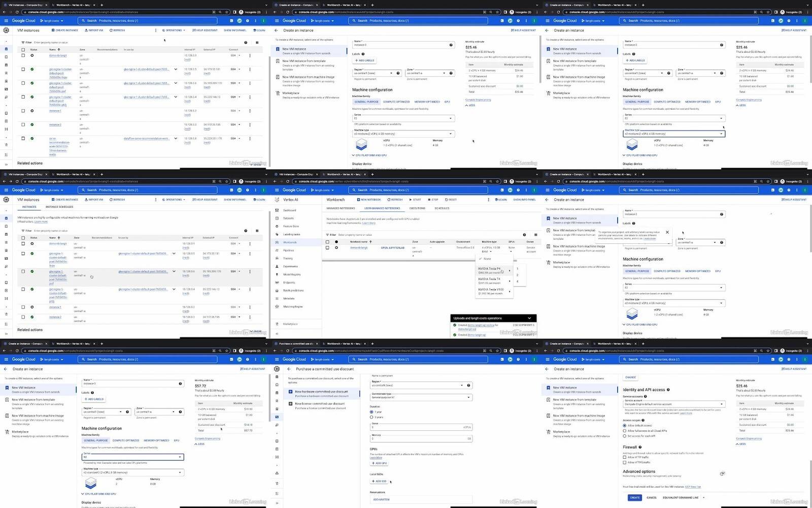This screenshot has height=508, width=812.
Task: Switch to Executions tab in Workbench
Action: point(417,208)
